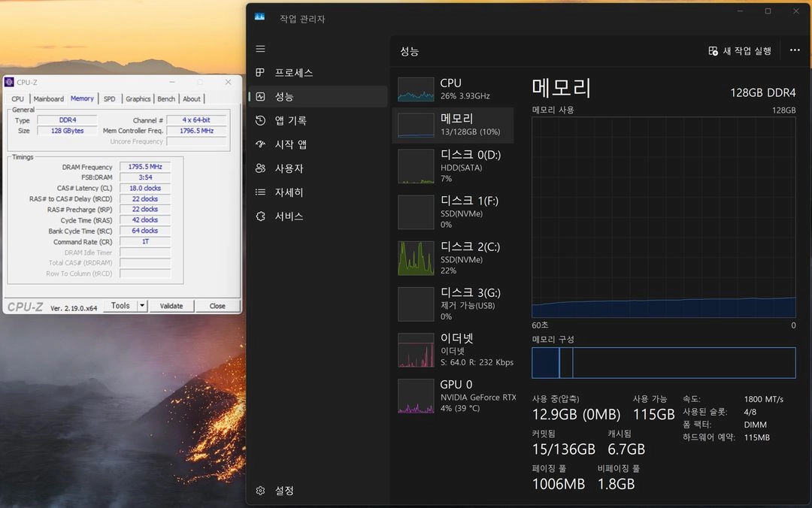
Task: Click the Mem Controller Freq. 1796.5 MHz field
Action: coord(196,131)
